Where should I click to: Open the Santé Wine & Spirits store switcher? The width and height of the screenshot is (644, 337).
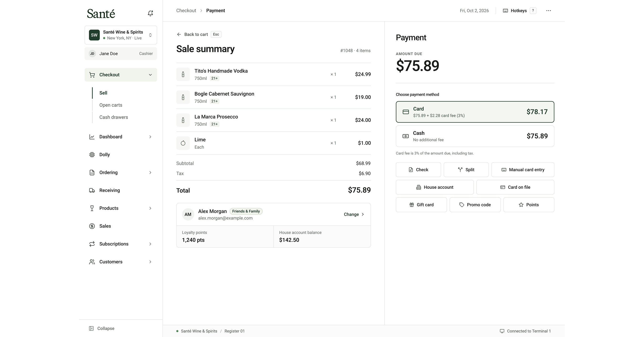pos(121,35)
